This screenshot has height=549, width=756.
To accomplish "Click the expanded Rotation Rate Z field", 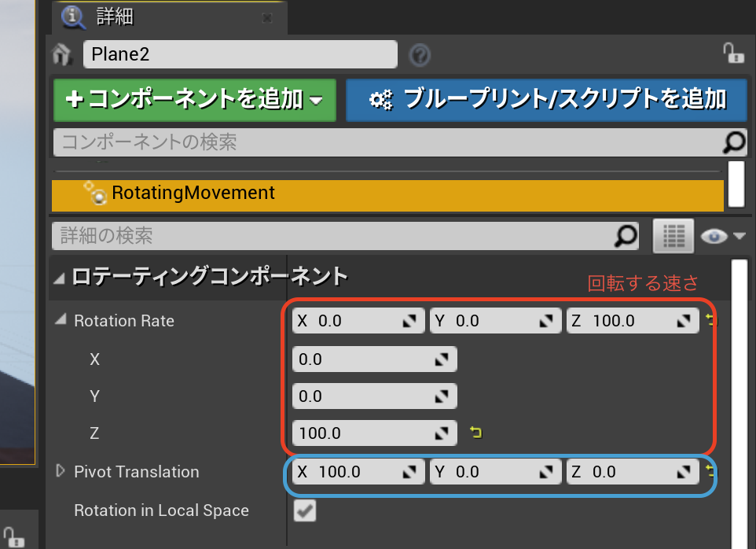I will click(x=361, y=433).
